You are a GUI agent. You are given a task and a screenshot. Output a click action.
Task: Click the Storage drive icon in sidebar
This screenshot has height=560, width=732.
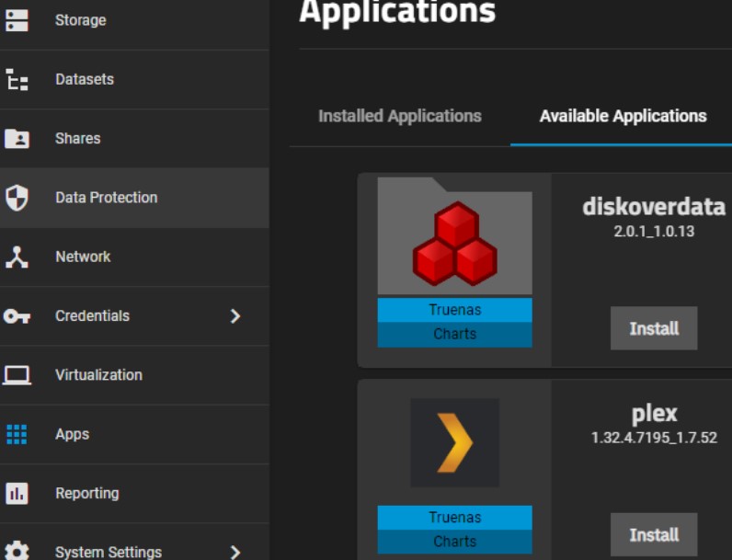coord(17,20)
